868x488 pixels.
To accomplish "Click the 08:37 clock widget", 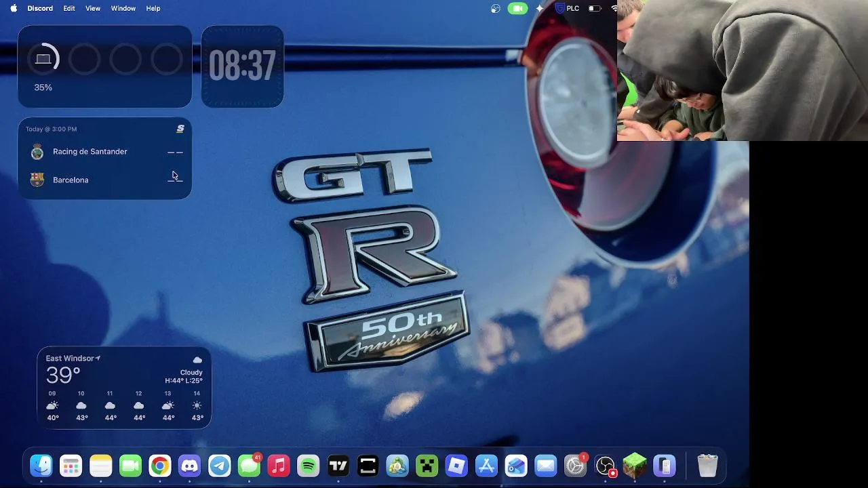I will tap(242, 66).
